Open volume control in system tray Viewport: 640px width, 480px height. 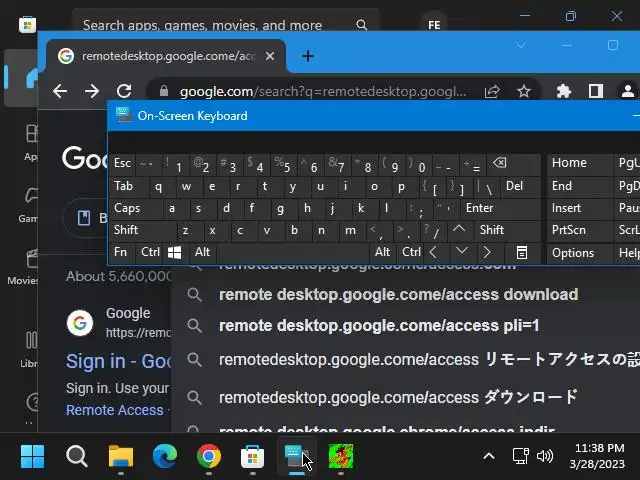[x=545, y=456]
